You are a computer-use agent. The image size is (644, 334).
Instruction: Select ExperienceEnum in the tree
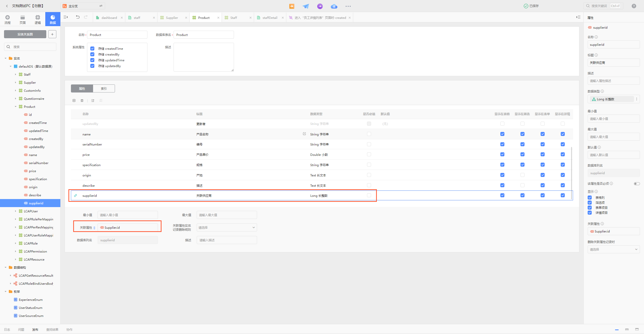[31, 300]
